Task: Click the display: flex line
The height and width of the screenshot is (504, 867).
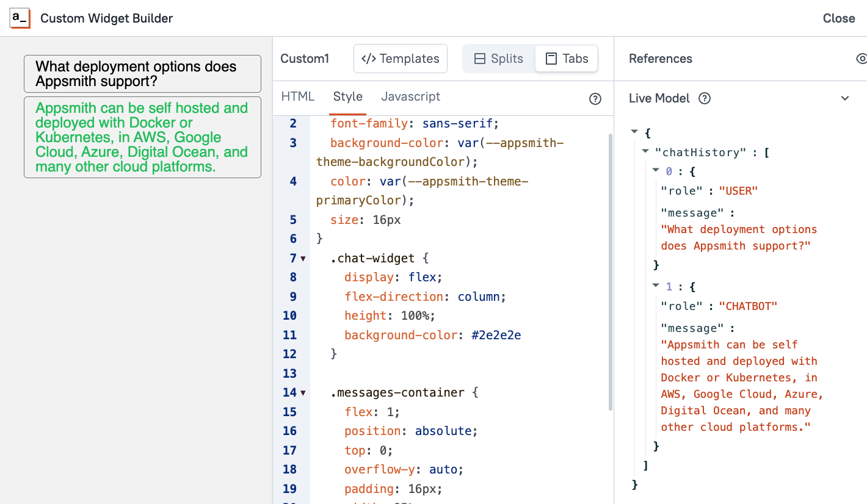Action: coord(393,278)
